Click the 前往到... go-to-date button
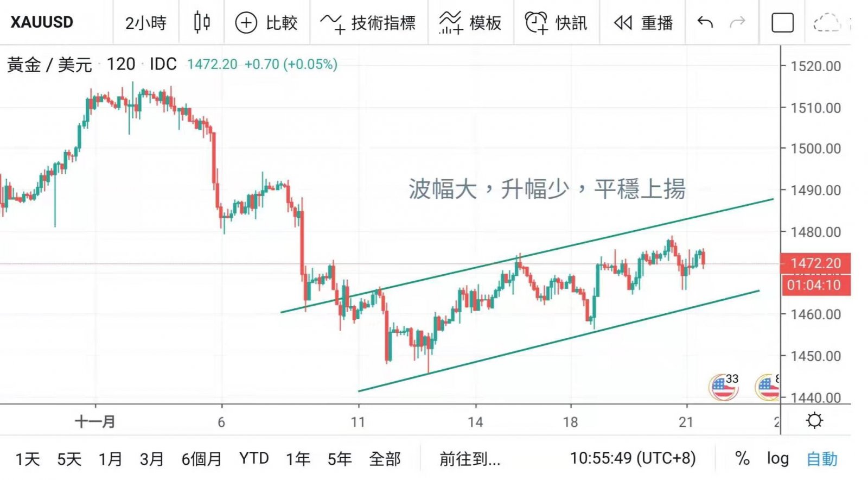 tap(470, 459)
